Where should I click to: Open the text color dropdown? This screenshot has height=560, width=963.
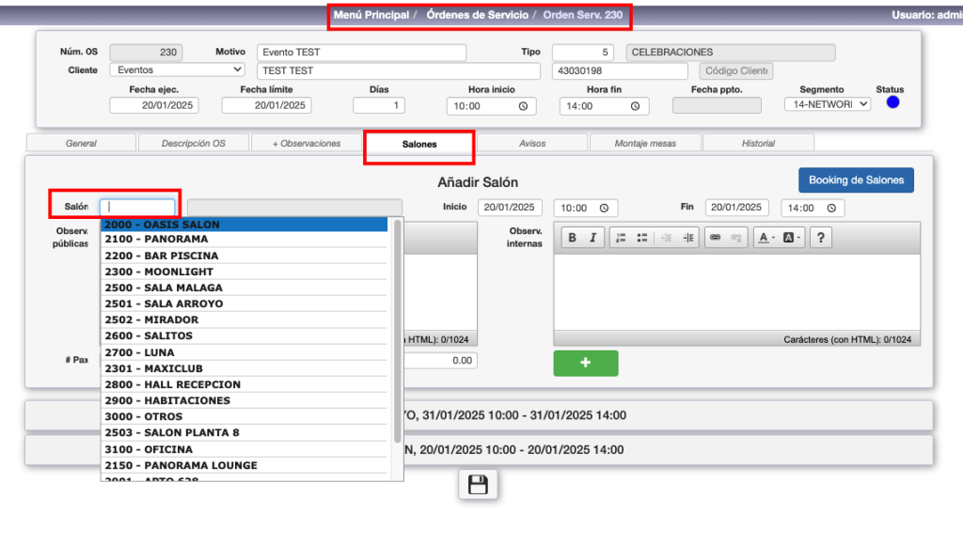766,239
